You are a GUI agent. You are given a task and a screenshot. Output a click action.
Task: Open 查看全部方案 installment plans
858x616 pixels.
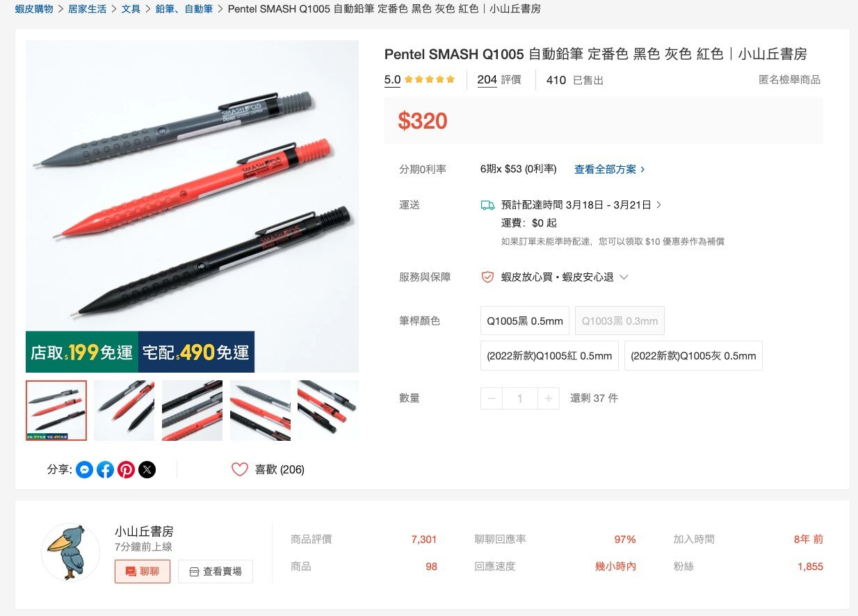(610, 169)
